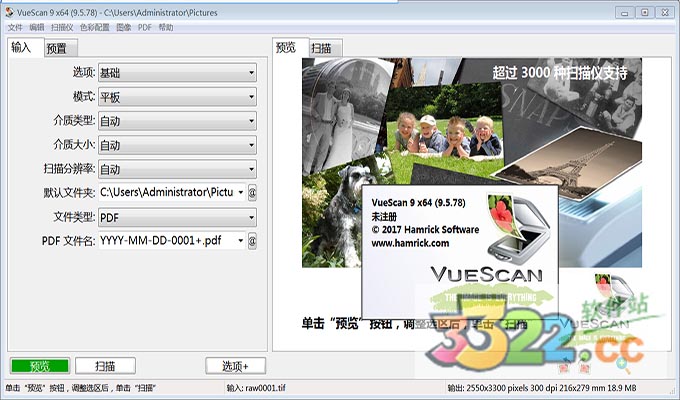Expand the 文件类型 dropdown showing PDF
Viewport: 680px width, 400px height.
[x=177, y=217]
